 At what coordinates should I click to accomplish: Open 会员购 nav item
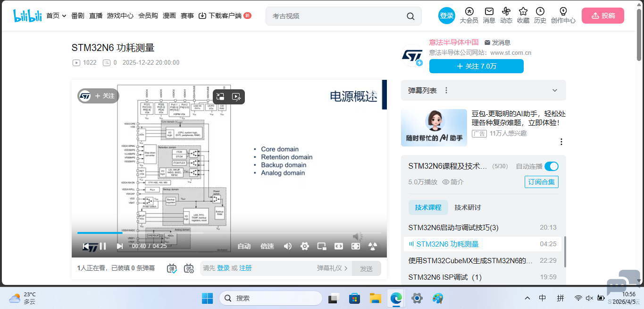148,16
